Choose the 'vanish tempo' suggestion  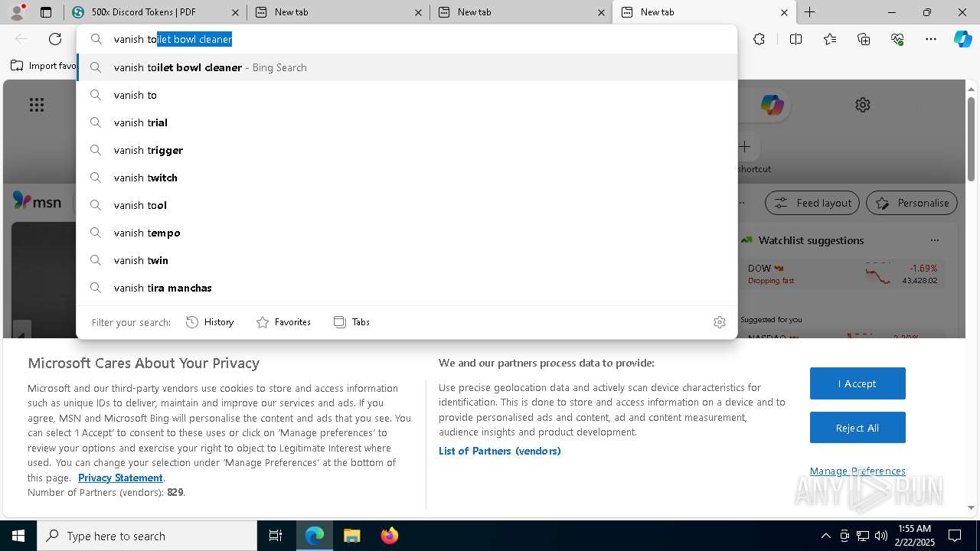407,233
